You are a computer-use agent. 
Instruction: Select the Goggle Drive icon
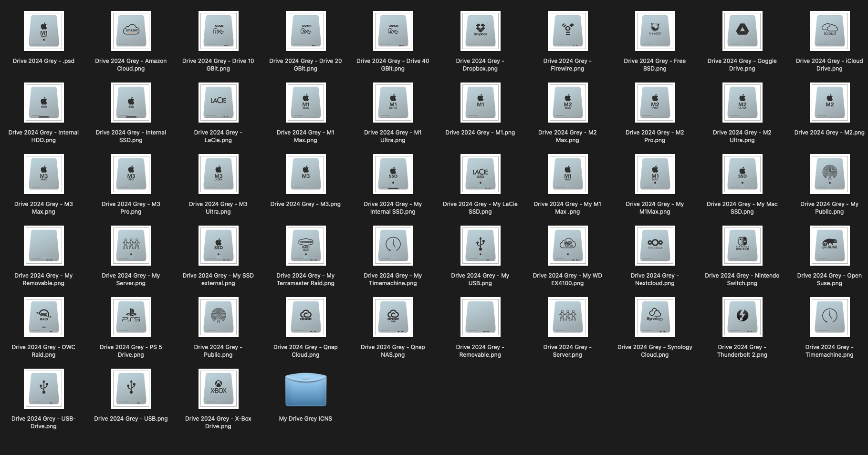point(742,31)
